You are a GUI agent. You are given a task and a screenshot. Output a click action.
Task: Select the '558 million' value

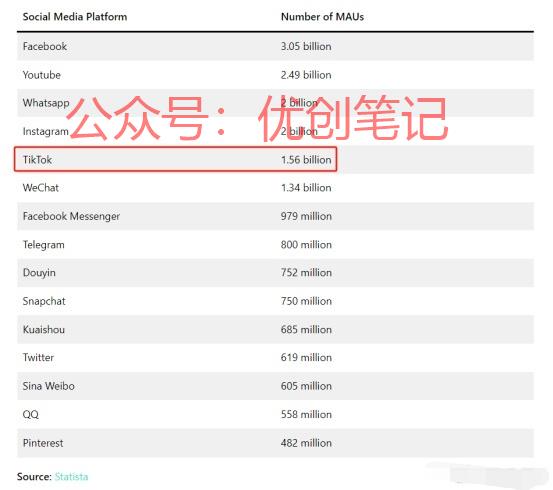tap(306, 415)
